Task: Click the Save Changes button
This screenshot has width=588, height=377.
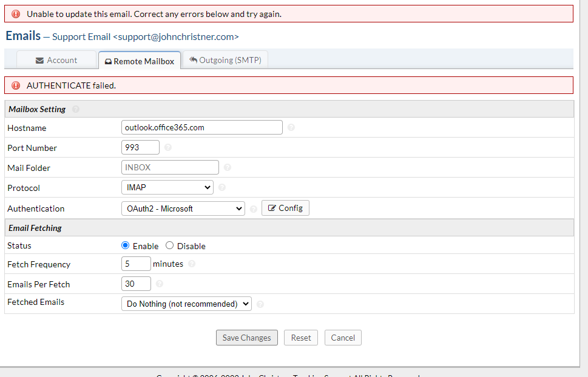Action: point(246,338)
